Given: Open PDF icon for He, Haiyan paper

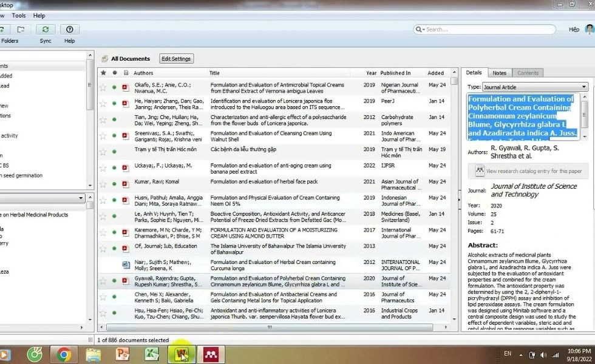Looking at the screenshot, I should tap(126, 104).
